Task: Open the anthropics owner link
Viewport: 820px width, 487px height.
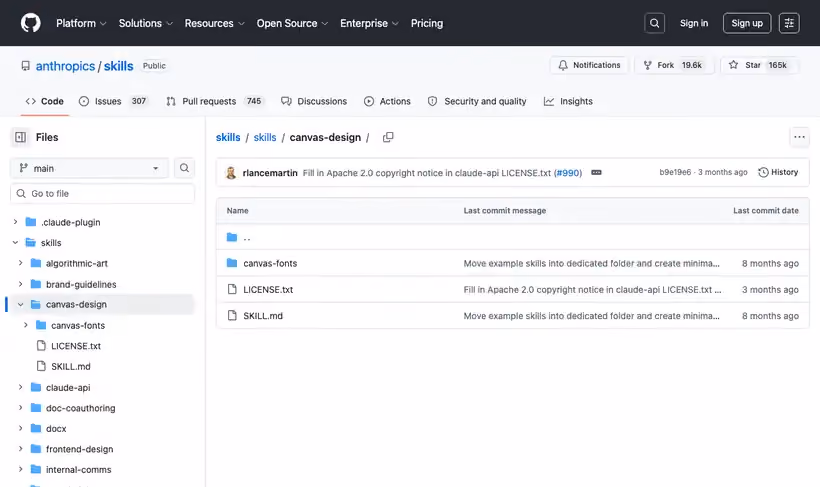Action: point(65,66)
